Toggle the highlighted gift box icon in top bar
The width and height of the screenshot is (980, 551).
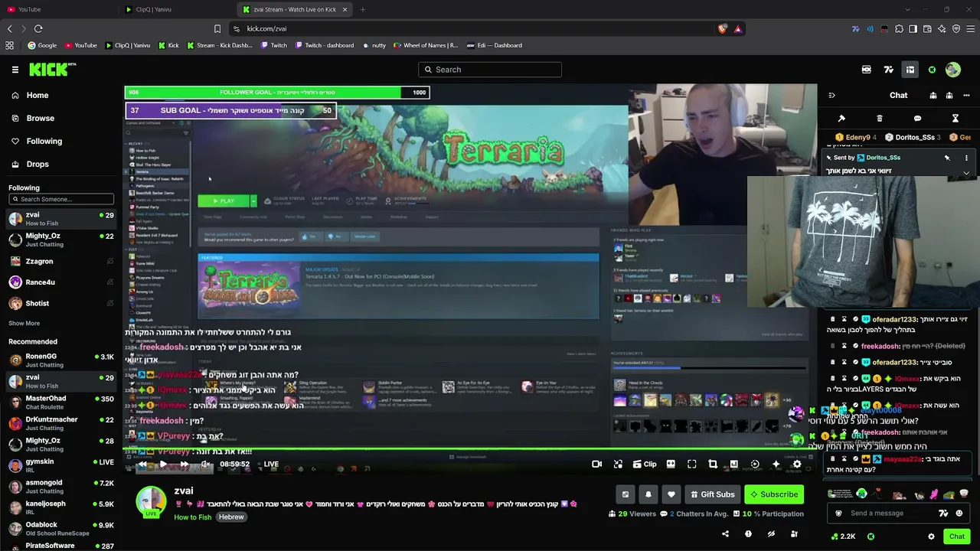(910, 70)
